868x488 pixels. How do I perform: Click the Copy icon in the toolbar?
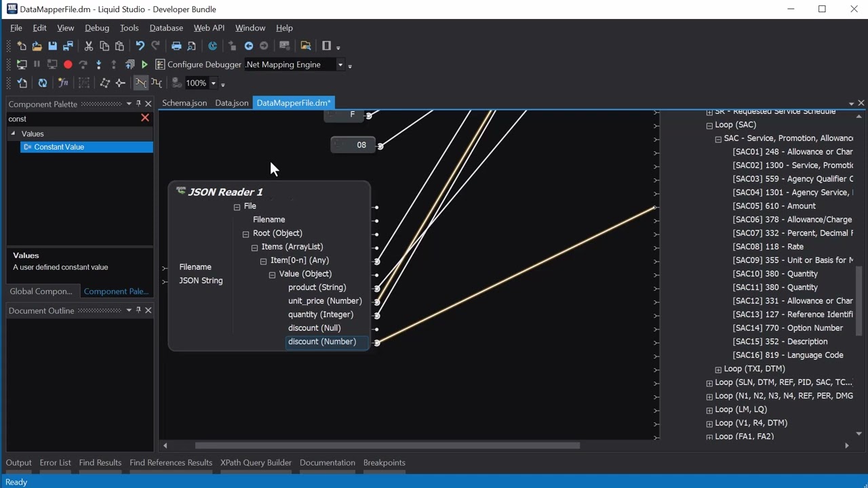[104, 46]
